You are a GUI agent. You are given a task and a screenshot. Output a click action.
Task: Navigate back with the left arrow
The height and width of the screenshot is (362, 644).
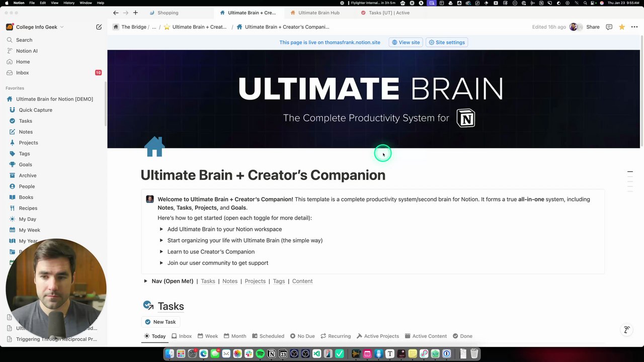click(x=116, y=13)
